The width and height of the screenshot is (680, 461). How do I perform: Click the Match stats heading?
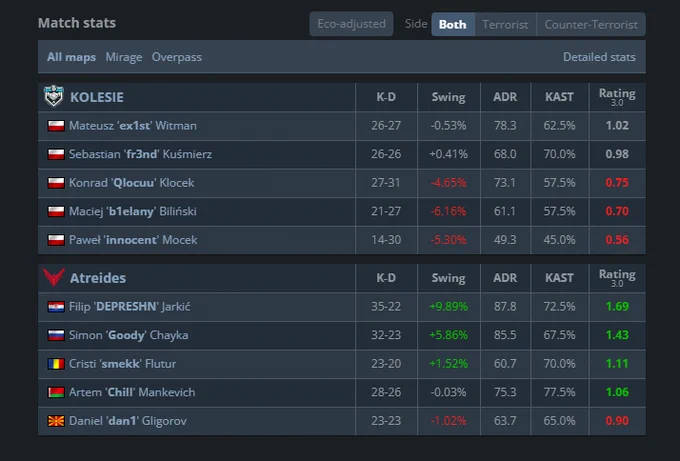(x=77, y=23)
